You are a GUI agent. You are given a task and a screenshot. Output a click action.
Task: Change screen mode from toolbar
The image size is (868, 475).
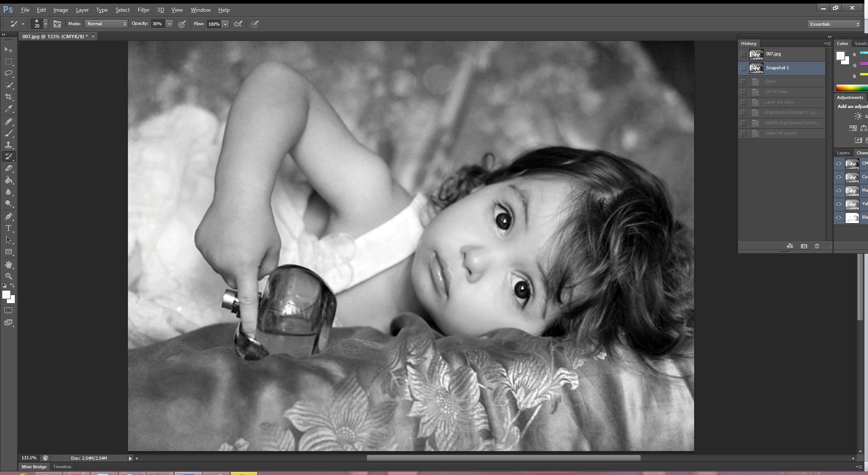(x=9, y=323)
